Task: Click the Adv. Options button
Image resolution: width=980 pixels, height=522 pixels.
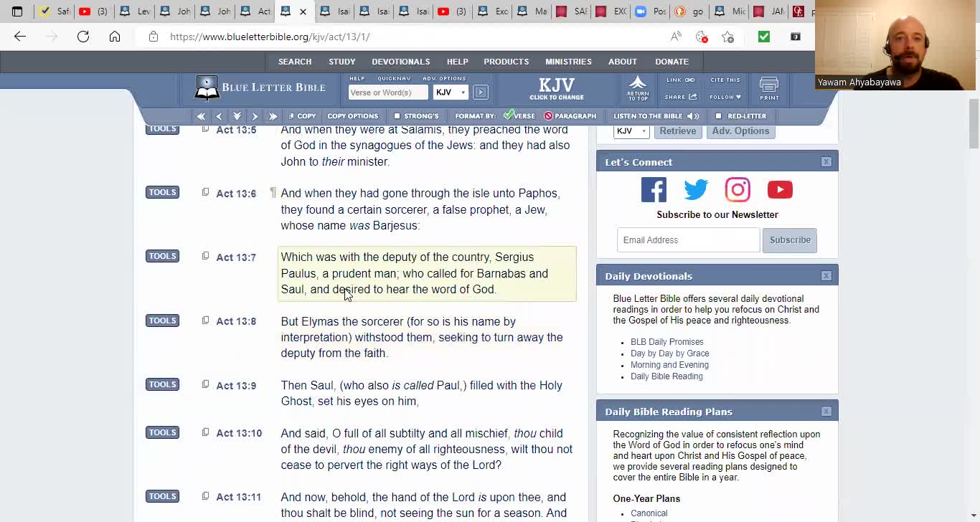Action: tap(740, 130)
